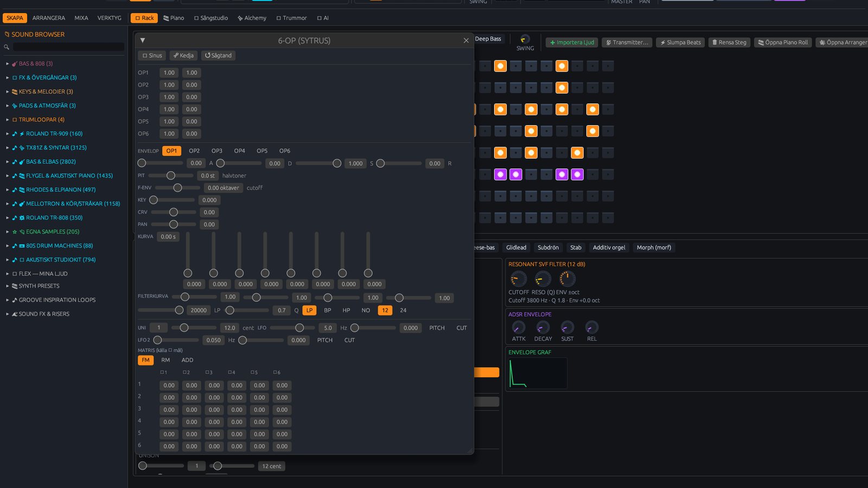Expand the TX81Z & SYNTAR library
Screen dimensions: 868x488
[8, 147]
